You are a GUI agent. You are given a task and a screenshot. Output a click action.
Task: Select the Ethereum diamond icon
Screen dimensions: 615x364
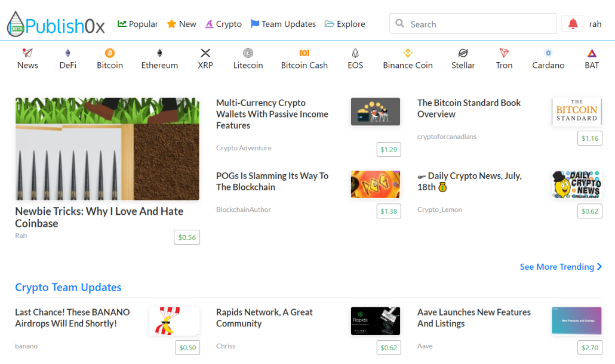click(159, 53)
